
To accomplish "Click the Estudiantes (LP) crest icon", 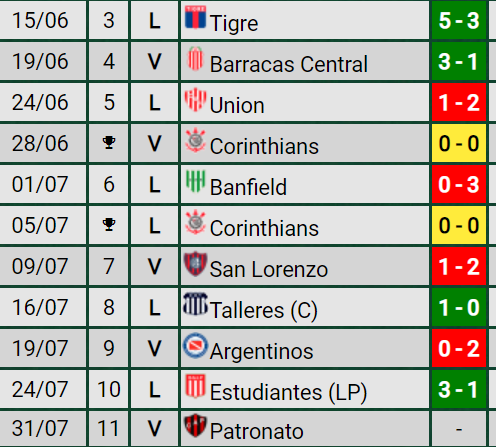I will click(195, 386).
